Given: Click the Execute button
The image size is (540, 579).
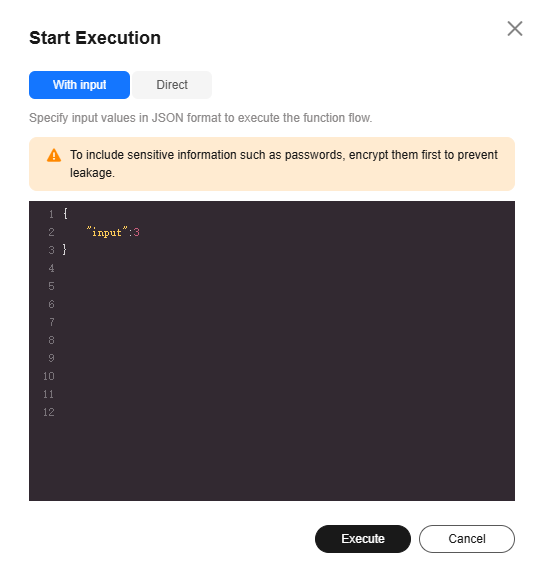Looking at the screenshot, I should 363,539.
